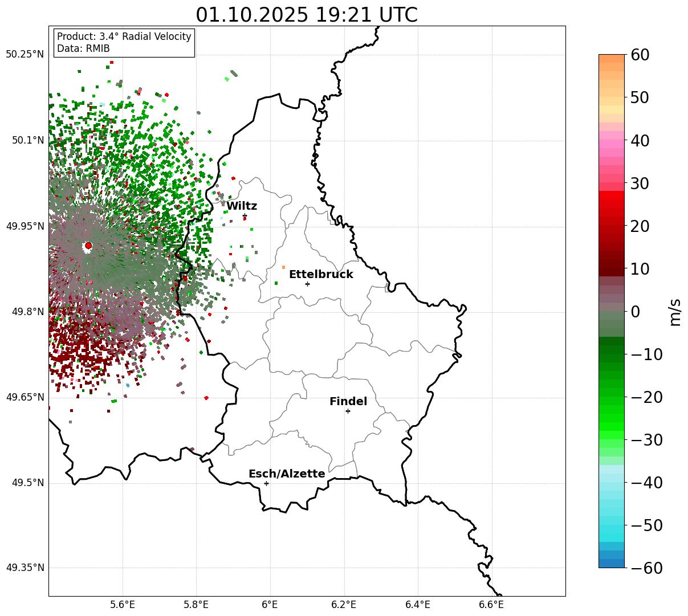Click the 6.2°E longitude label

point(344,605)
